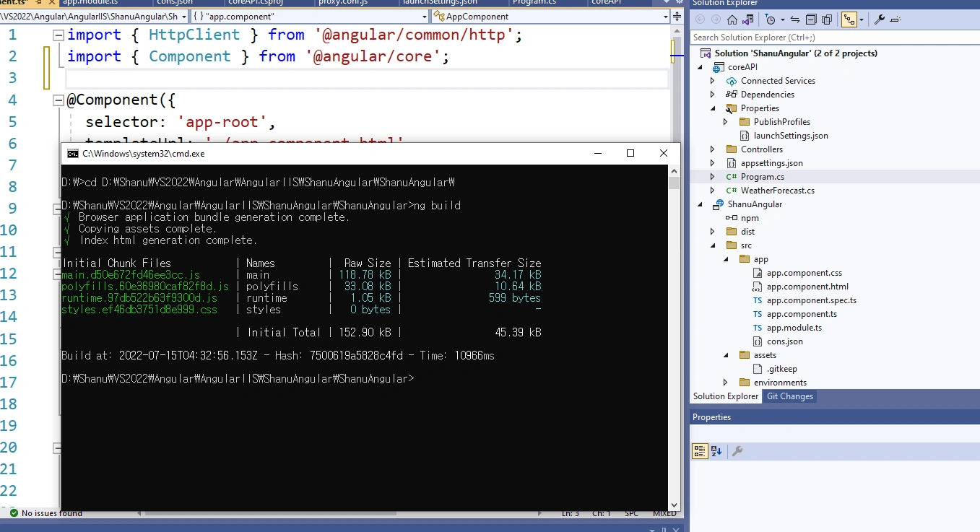Select app.component.html in Solution Explorer
The height and width of the screenshot is (532, 980).
tap(807, 287)
